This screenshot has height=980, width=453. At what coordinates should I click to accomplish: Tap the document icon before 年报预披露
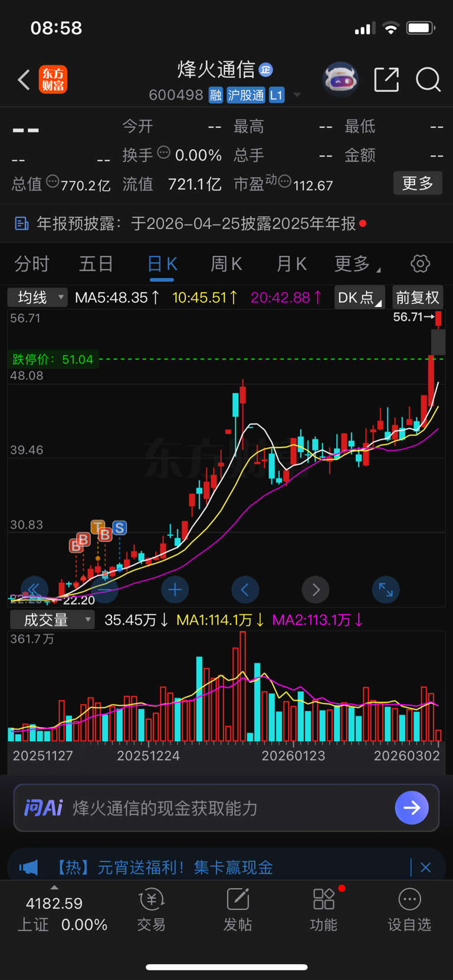coord(22,223)
